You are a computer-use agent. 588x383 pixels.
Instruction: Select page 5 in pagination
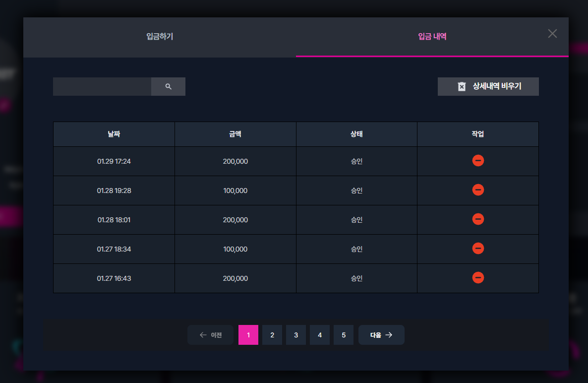(x=344, y=335)
